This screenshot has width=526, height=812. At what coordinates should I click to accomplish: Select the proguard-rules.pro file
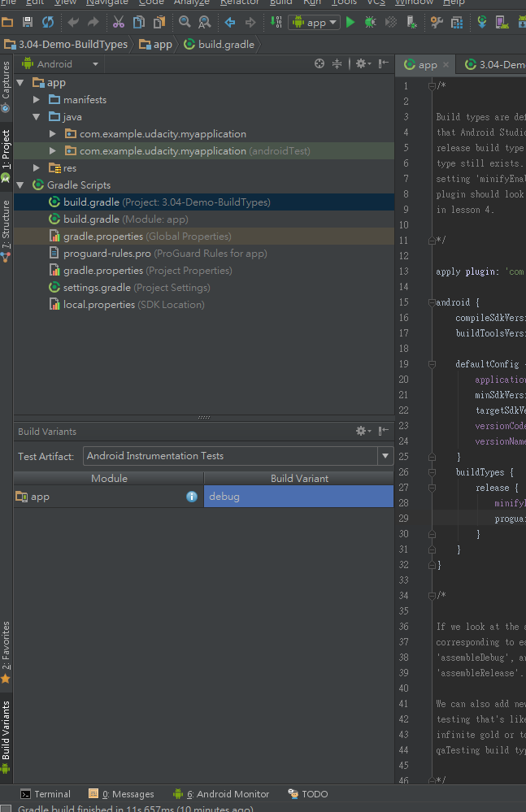[x=203, y=254]
